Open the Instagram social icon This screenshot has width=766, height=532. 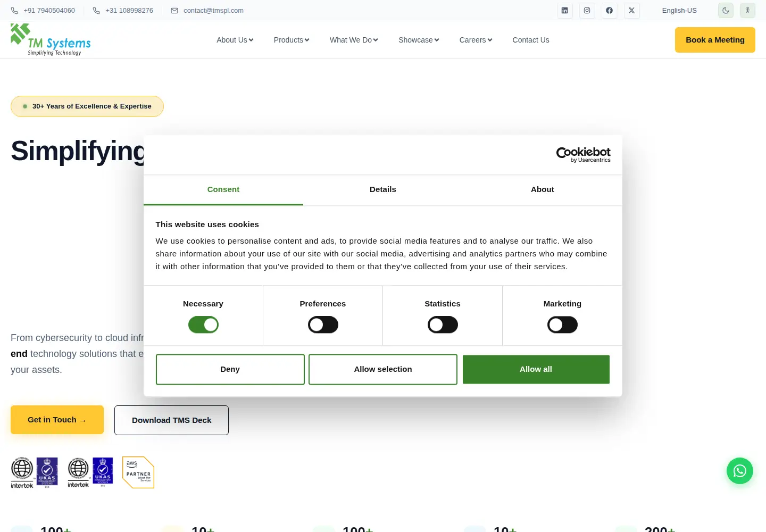pos(587,10)
